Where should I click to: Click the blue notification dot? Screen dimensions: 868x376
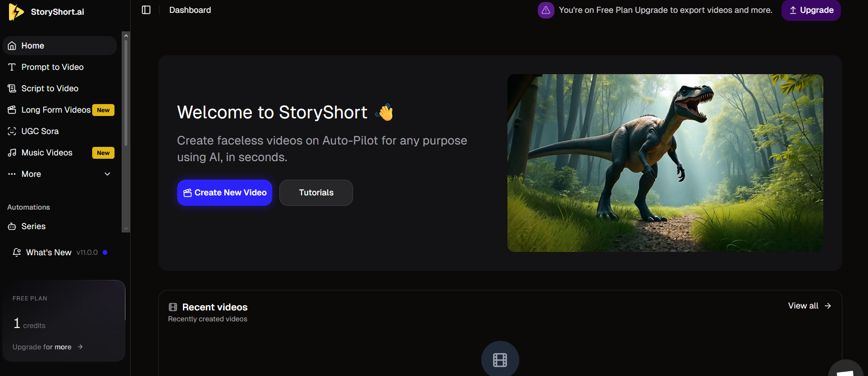[x=105, y=252]
